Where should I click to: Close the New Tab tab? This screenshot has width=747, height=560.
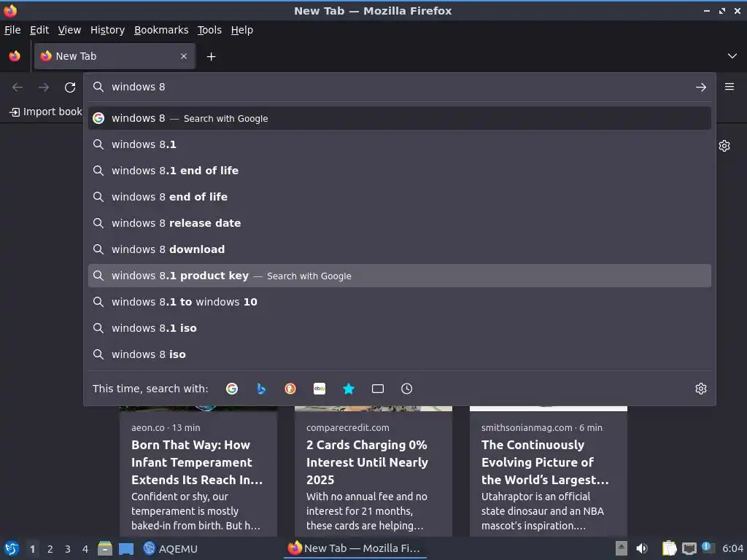click(184, 56)
